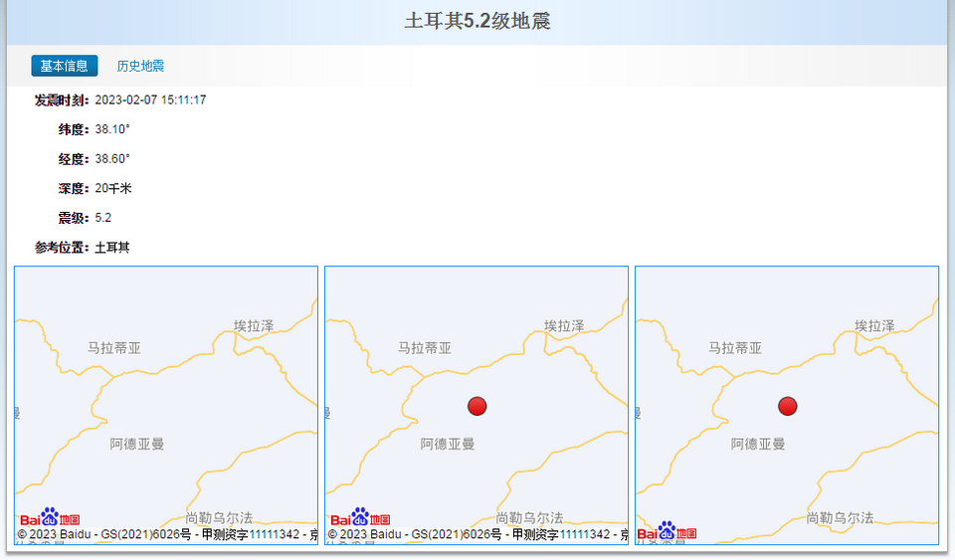
Task: Click 埃拉泽 label in the middle map
Action: tap(565, 326)
